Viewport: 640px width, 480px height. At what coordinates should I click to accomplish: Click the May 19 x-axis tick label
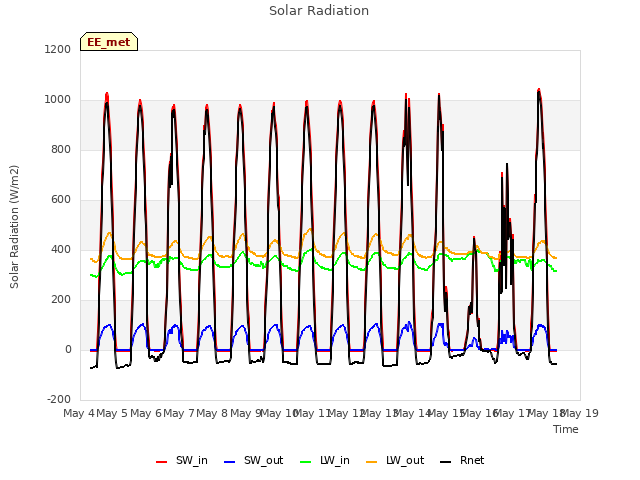pos(580,413)
